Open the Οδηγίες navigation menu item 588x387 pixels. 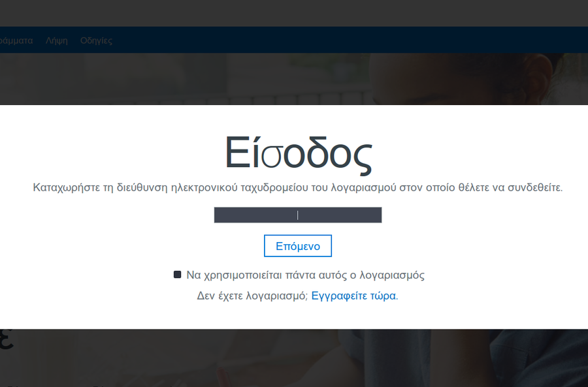pyautogui.click(x=96, y=40)
